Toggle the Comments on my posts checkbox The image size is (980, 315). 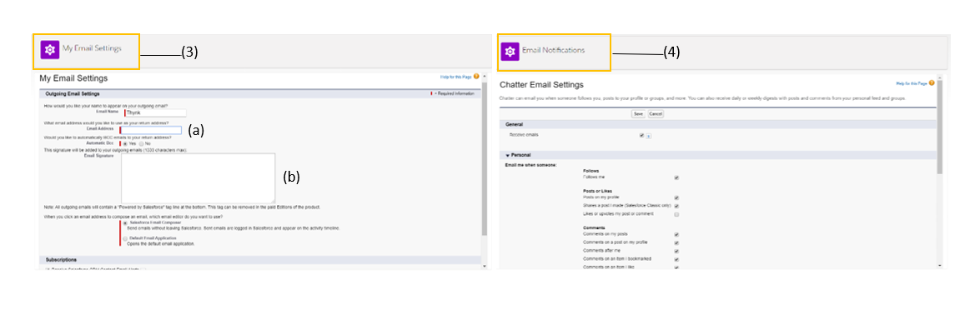click(x=676, y=235)
